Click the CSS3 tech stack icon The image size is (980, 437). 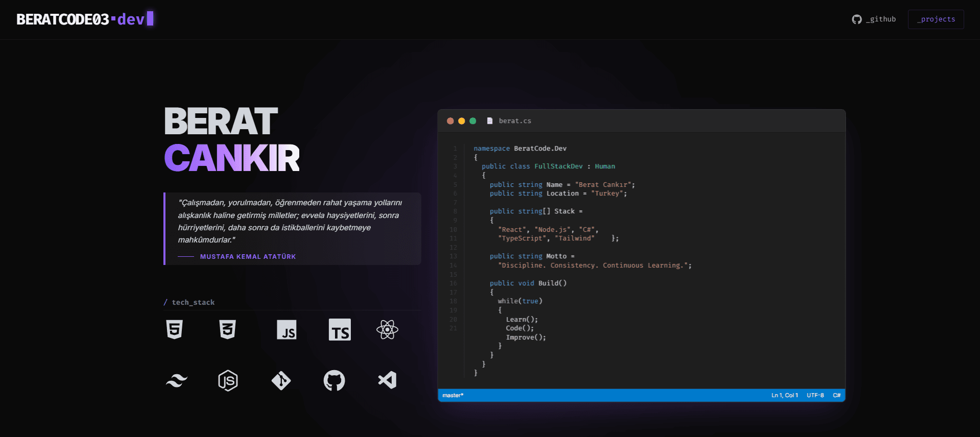point(228,329)
